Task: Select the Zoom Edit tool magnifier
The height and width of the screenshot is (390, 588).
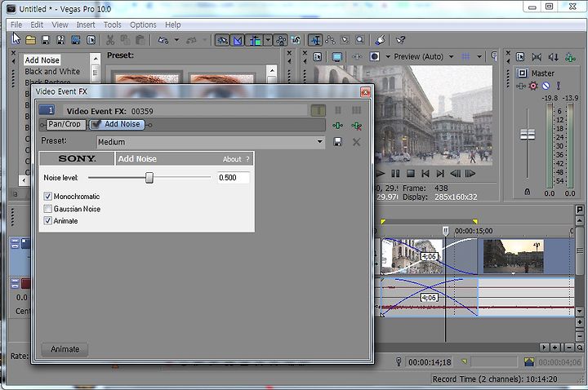Action: (360, 40)
